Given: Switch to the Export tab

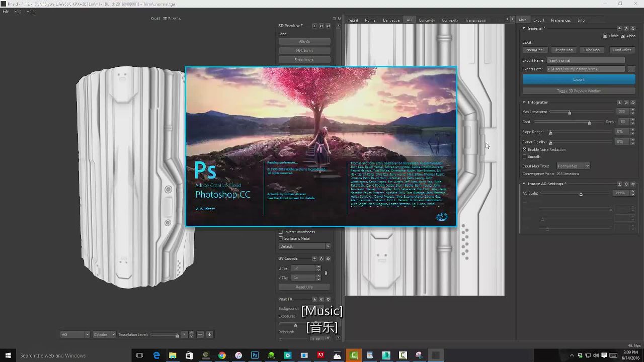Looking at the screenshot, I should coord(539,20).
